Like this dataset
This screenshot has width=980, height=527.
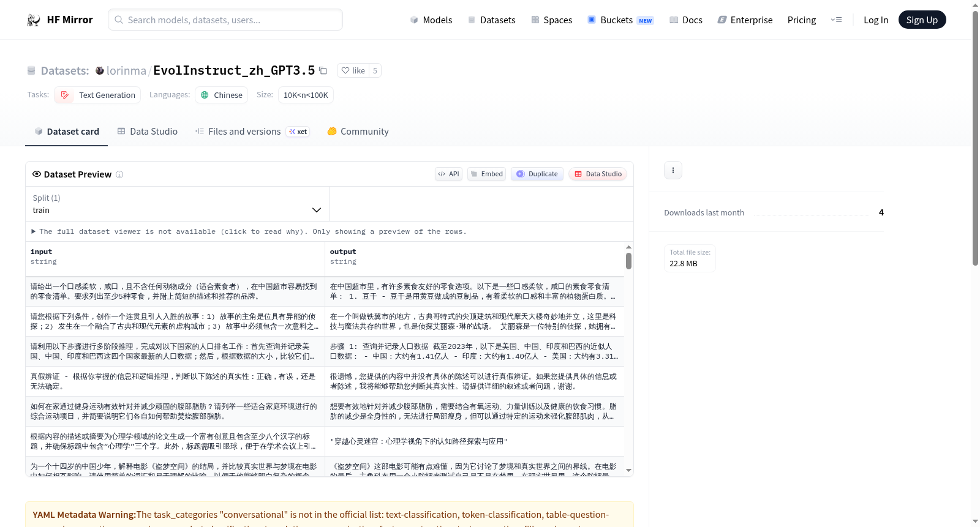tap(353, 70)
